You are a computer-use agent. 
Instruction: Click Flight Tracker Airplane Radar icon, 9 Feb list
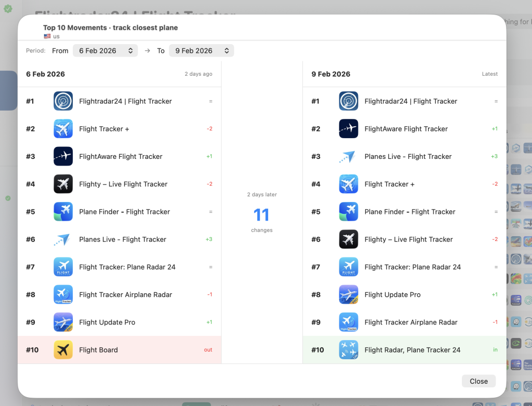tap(349, 322)
